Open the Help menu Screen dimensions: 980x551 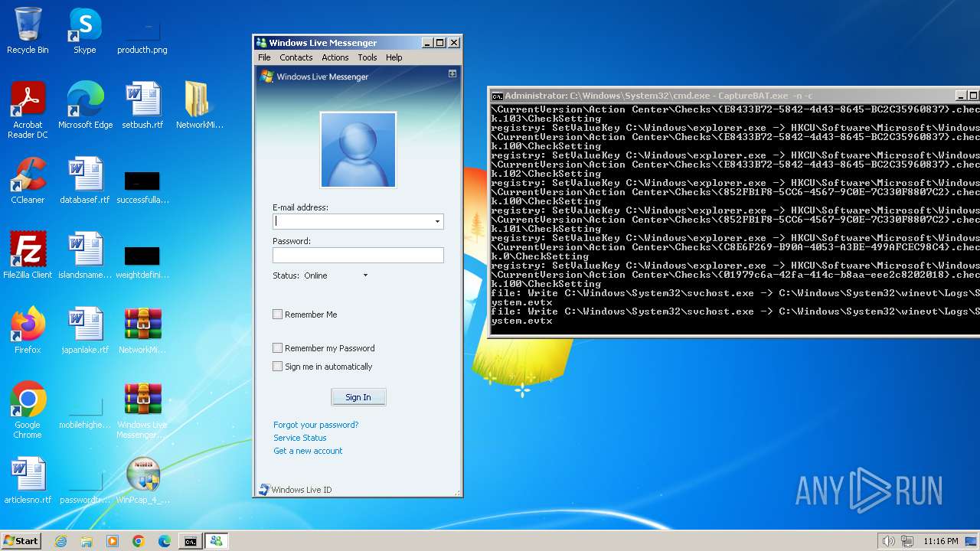coord(394,57)
